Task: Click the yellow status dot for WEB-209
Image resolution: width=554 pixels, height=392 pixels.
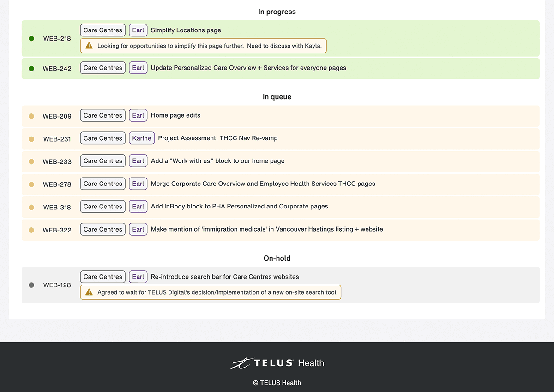Action: (31, 116)
